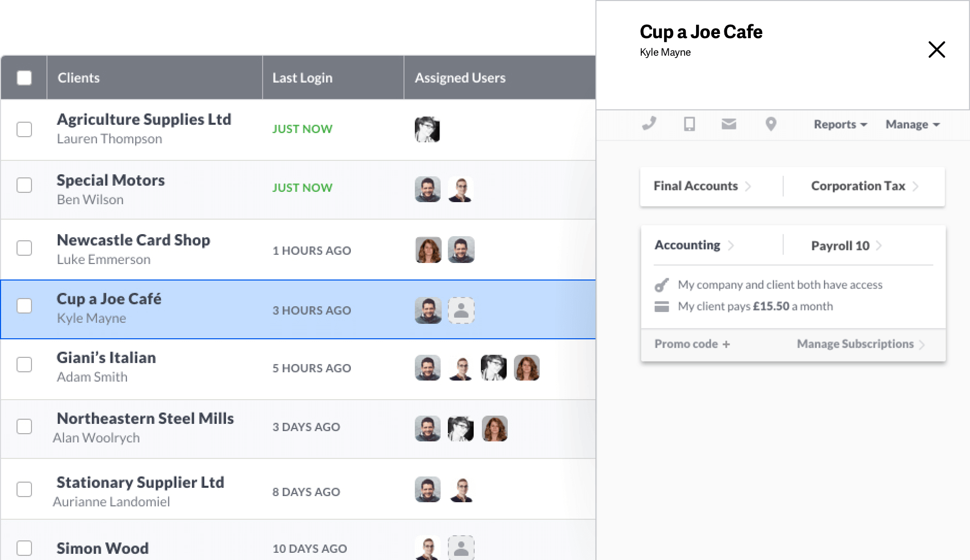Select the mobile device icon in client panel
The height and width of the screenshot is (560, 970).
tap(689, 124)
